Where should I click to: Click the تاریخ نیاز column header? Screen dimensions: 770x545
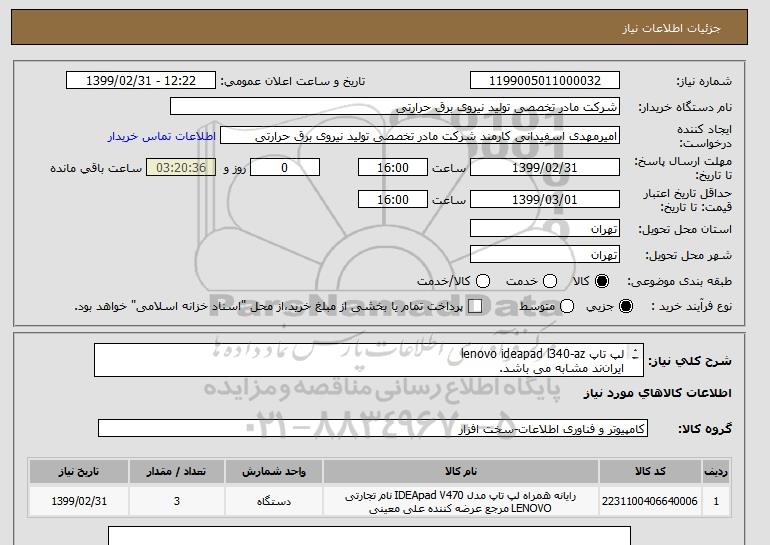click(79, 471)
